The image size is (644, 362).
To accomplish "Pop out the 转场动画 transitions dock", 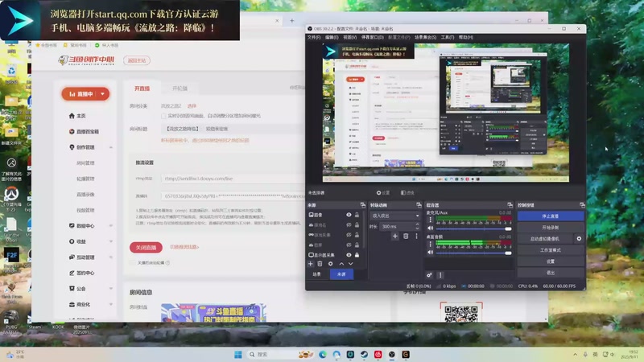I will 419,205.
